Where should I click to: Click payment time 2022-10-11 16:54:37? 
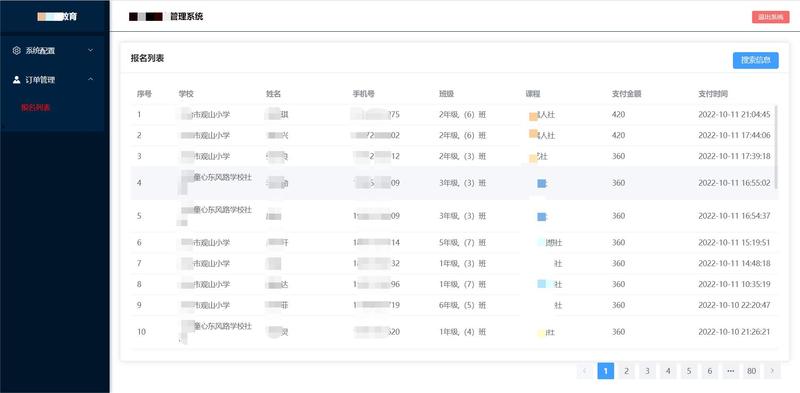point(734,216)
